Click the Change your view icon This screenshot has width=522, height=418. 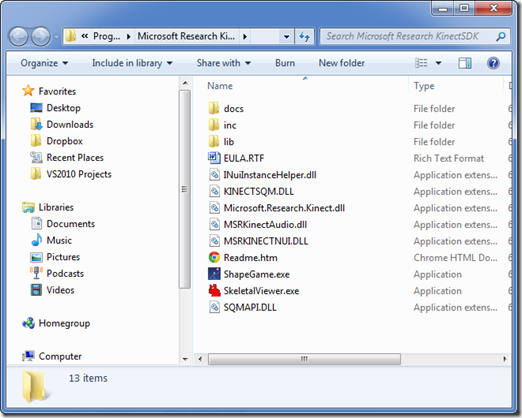[x=421, y=63]
